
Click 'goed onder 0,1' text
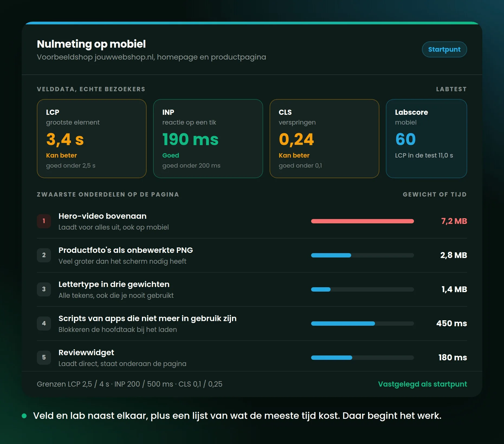coord(300,165)
